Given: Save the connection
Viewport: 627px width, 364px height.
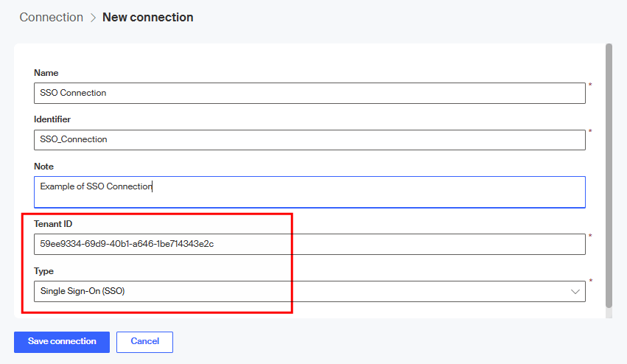Looking at the screenshot, I should pos(62,342).
